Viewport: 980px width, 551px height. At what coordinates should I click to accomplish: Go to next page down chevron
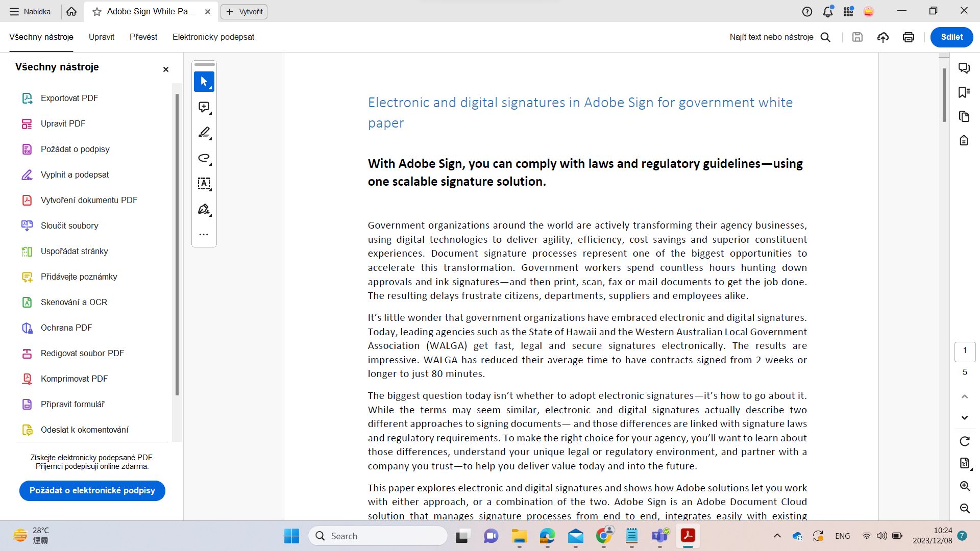964,418
